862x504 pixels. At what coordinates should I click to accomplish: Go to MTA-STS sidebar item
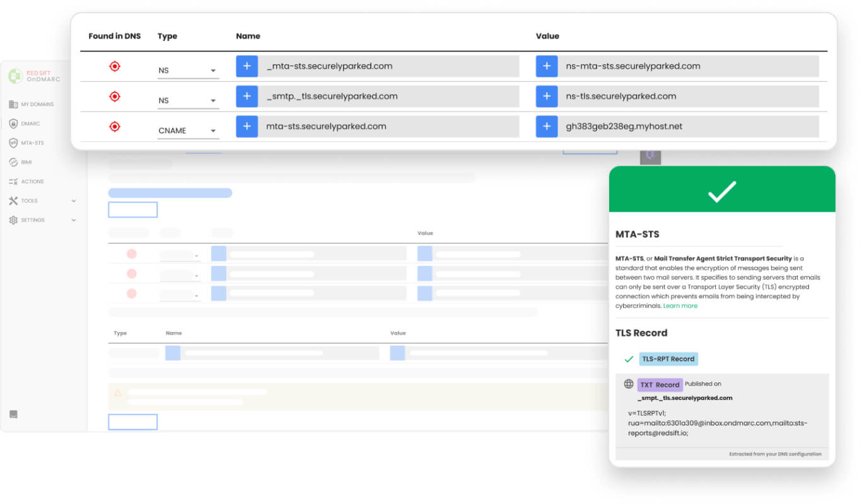(26, 143)
